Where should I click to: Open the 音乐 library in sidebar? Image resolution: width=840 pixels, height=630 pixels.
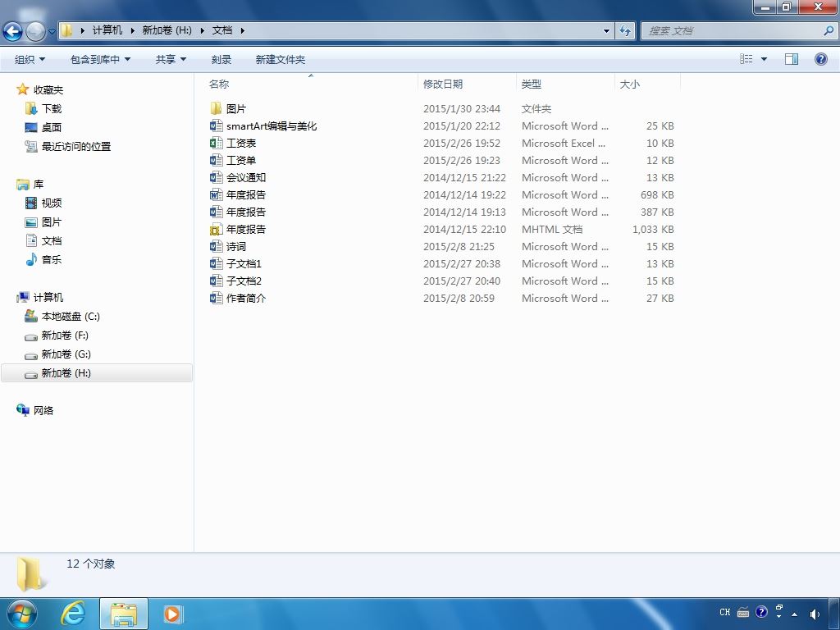tap(52, 259)
